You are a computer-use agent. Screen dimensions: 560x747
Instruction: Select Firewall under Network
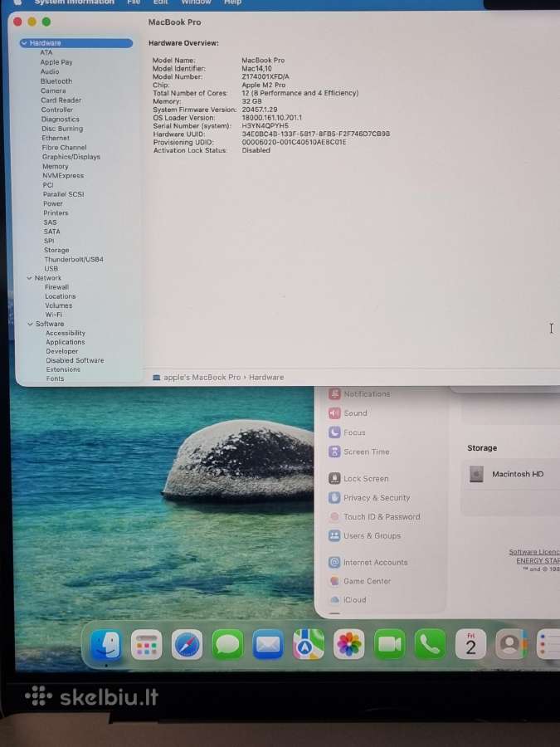[x=56, y=287]
